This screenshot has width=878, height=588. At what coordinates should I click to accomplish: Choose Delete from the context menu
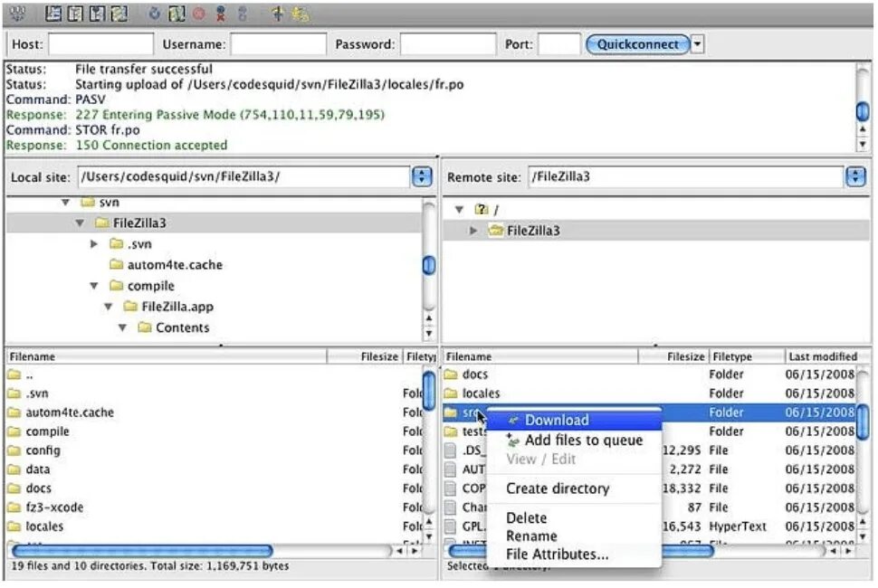tap(574, 518)
